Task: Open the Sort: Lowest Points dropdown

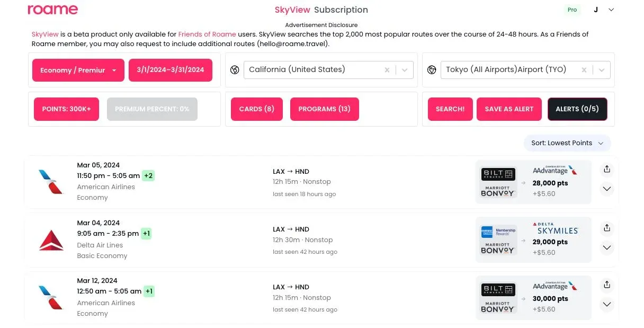Action: point(567,143)
